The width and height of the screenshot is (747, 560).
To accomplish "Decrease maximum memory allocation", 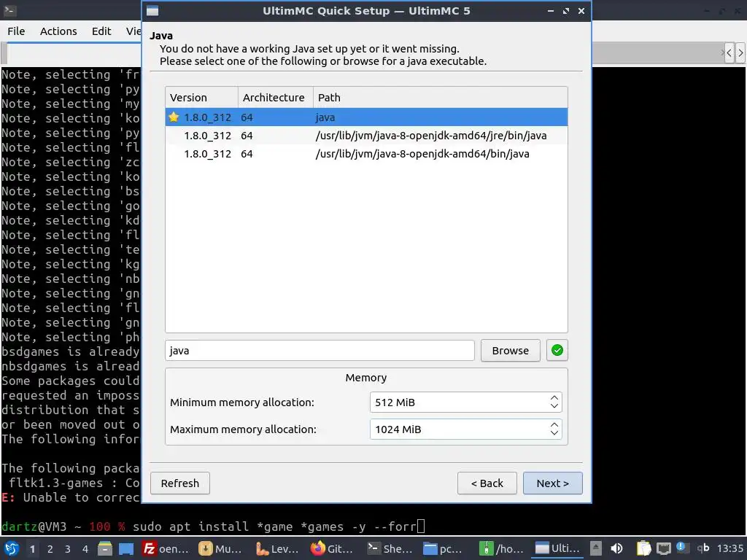I will coord(554,433).
